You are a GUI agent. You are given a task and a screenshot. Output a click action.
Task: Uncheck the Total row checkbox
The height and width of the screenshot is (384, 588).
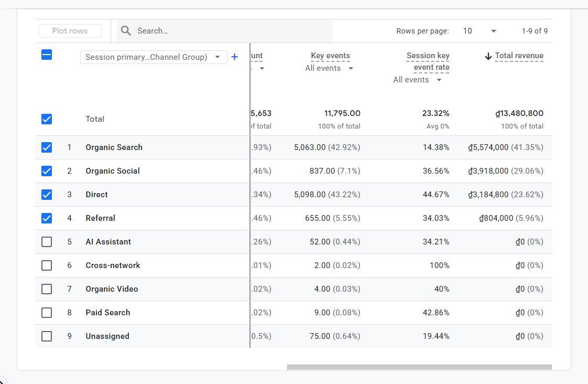pos(47,120)
